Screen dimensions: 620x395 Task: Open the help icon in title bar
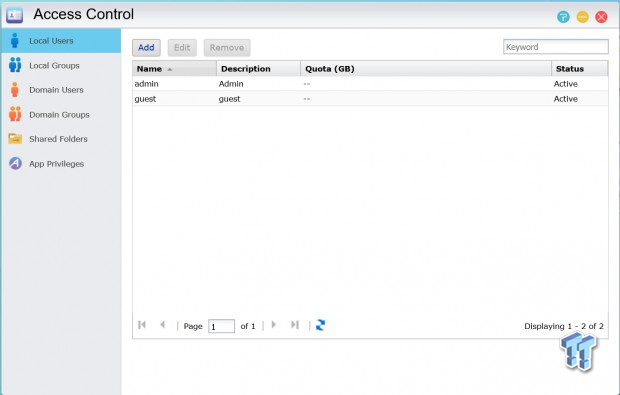click(563, 17)
